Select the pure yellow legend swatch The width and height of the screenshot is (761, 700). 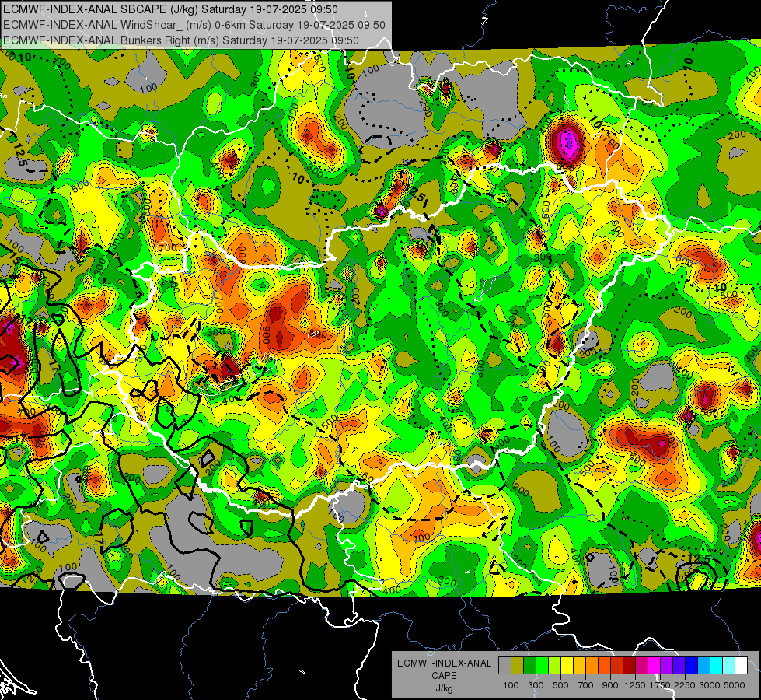click(x=567, y=666)
